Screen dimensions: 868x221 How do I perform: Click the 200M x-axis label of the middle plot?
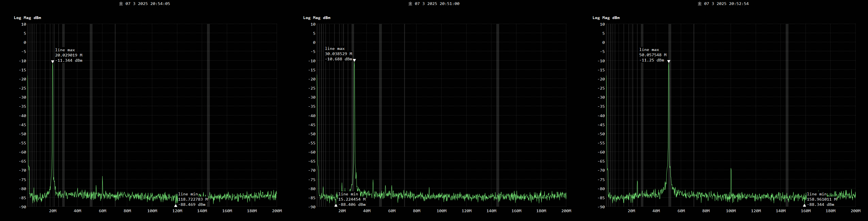(x=566, y=211)
